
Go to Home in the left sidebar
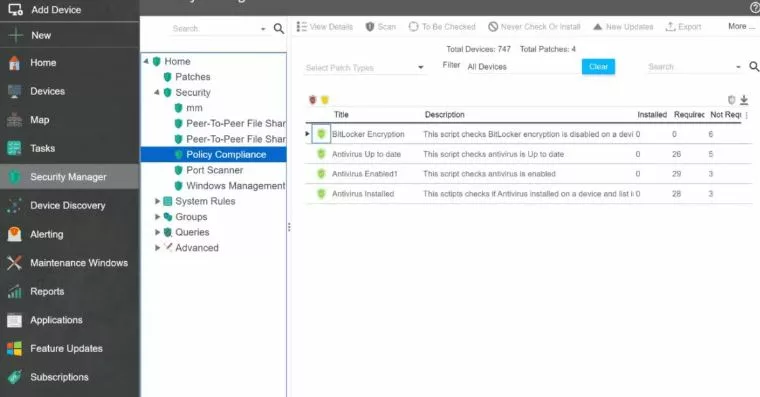43,63
